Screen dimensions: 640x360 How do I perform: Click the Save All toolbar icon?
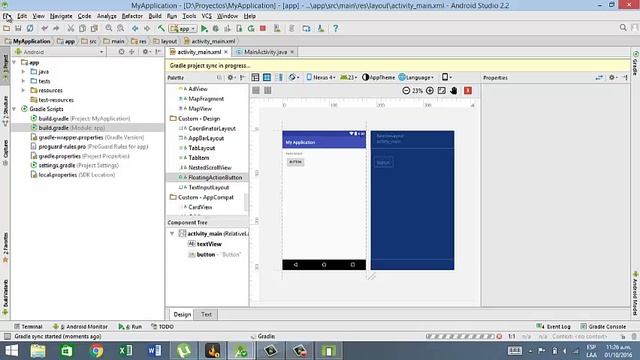pos(18,29)
